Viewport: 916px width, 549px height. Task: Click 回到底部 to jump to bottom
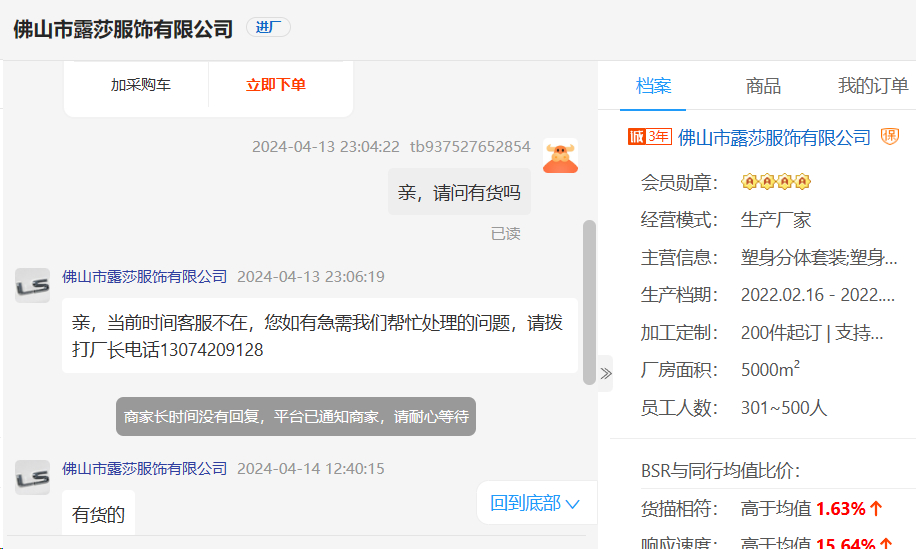click(535, 503)
